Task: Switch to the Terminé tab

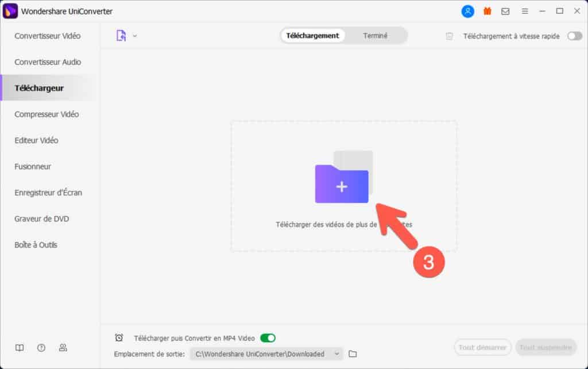Action: (x=375, y=36)
